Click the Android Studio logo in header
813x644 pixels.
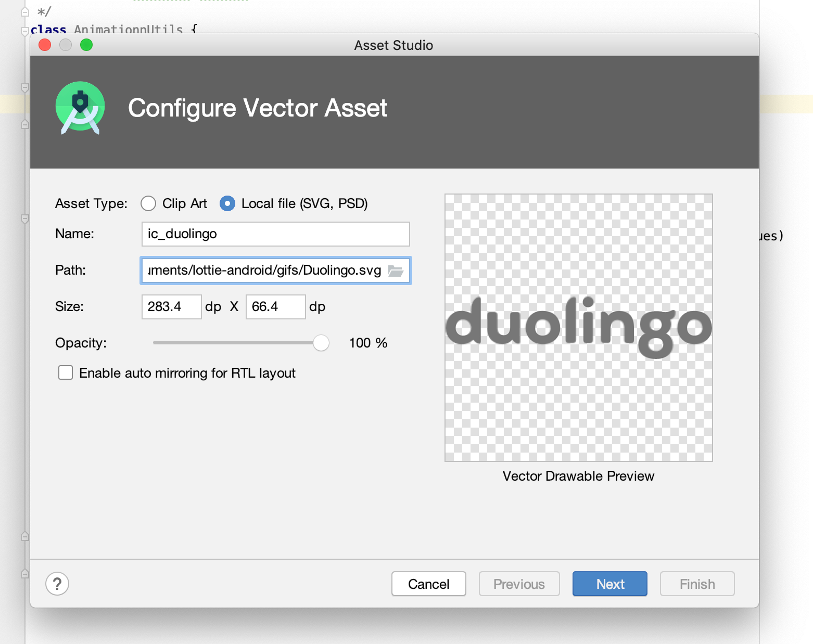click(x=80, y=108)
